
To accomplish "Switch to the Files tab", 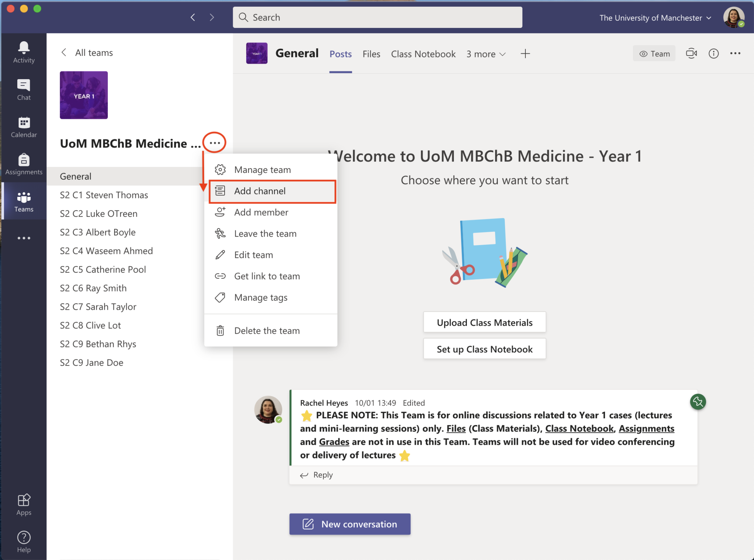I will 371,54.
